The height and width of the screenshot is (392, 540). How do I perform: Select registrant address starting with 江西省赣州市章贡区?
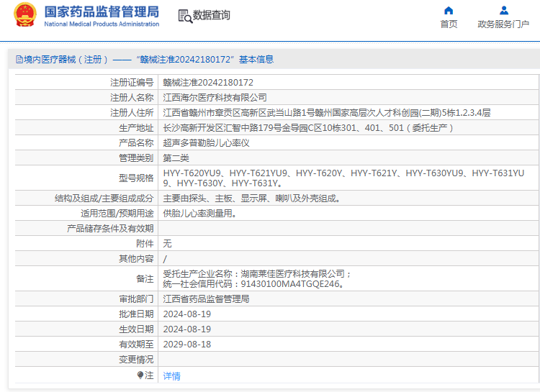[327, 113]
